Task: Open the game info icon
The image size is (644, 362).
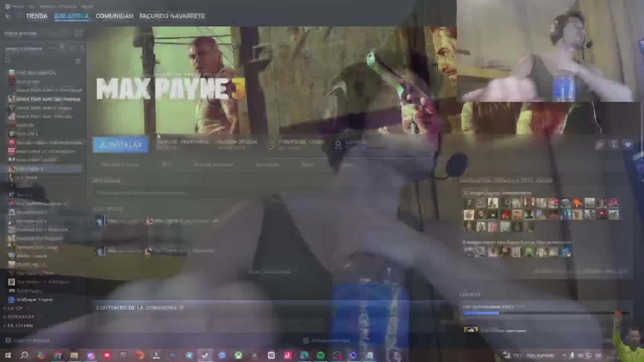Action: (x=613, y=145)
